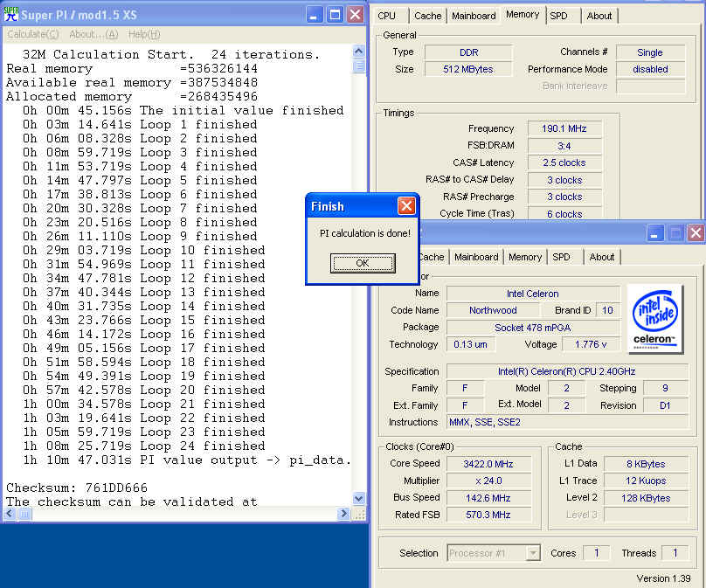Open About tab in lower CPU-Z window
The width and height of the screenshot is (706, 588).
[x=602, y=257]
